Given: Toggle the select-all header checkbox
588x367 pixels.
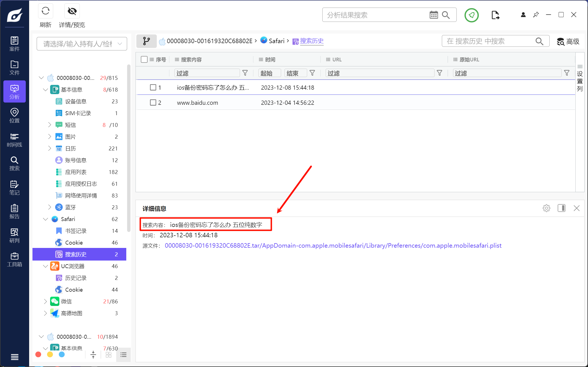Looking at the screenshot, I should point(144,59).
